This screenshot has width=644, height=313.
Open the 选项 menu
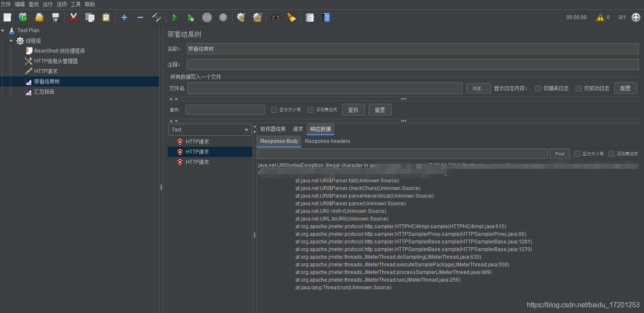62,4
